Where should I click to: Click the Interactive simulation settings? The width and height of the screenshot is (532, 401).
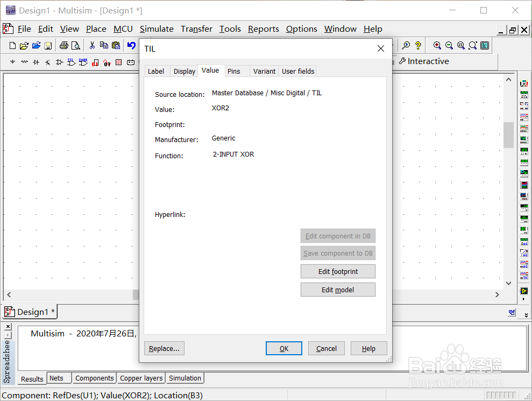click(x=424, y=61)
